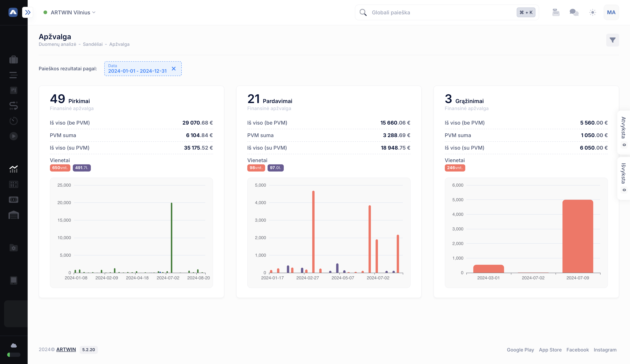The width and height of the screenshot is (630, 364).
Task: Expand the sidebar with double-chevron button
Action: tap(28, 12)
